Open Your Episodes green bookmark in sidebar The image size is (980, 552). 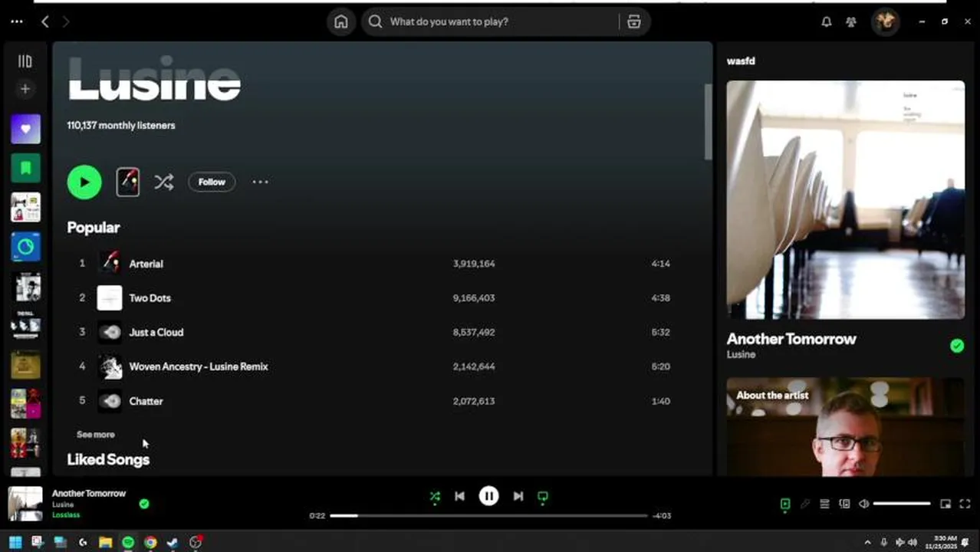[x=25, y=168]
